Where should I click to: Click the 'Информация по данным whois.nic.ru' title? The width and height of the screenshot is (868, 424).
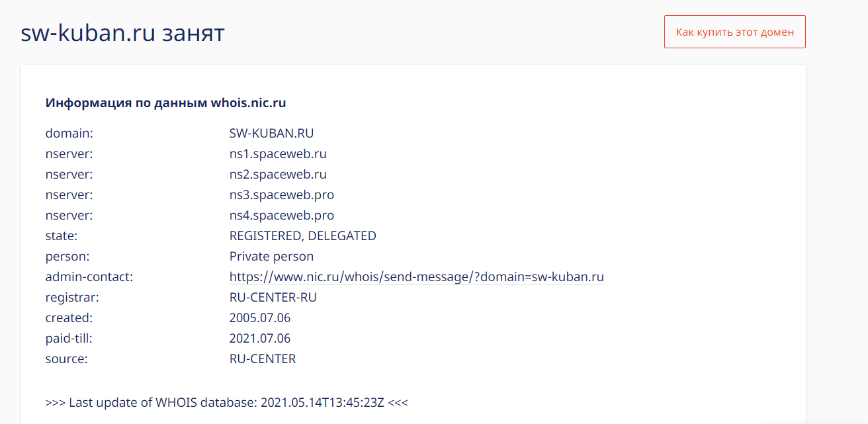click(x=165, y=103)
